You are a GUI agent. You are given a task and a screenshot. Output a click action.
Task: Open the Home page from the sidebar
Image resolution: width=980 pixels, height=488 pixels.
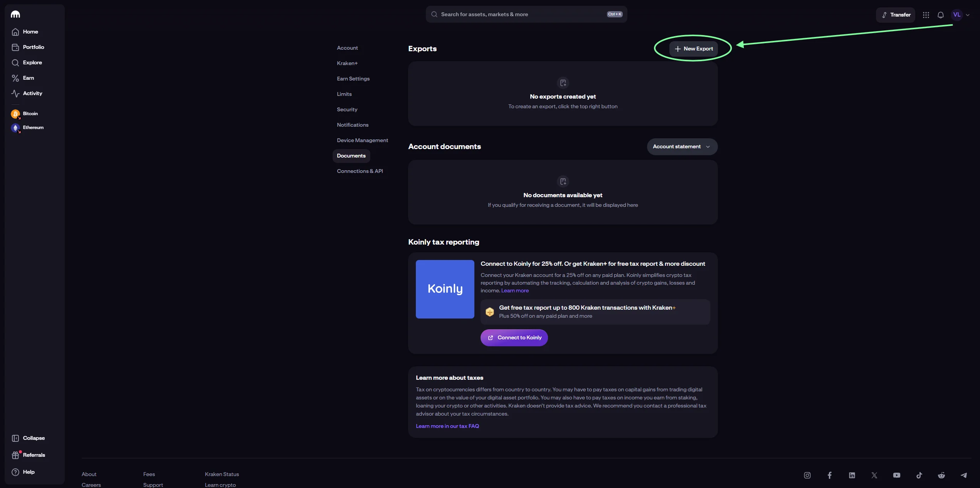(30, 32)
